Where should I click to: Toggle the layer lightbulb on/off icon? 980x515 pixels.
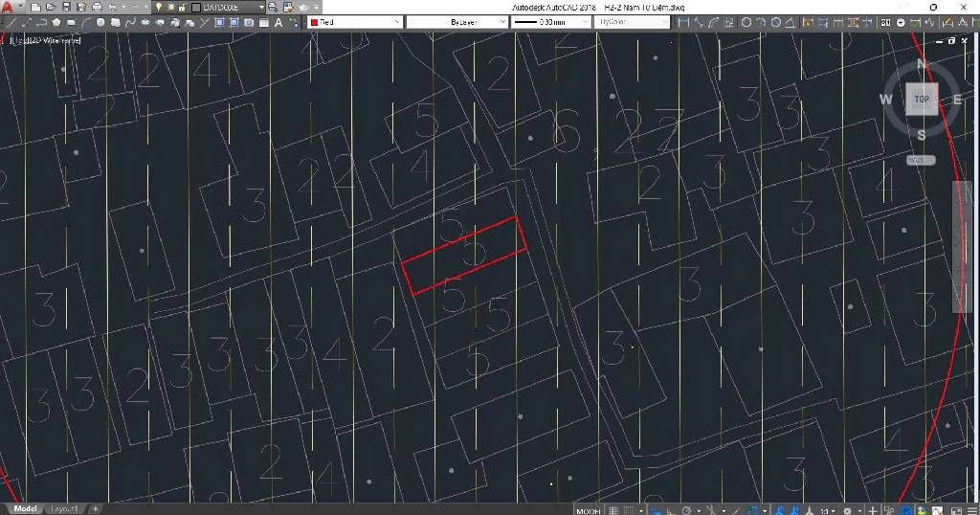158,7
